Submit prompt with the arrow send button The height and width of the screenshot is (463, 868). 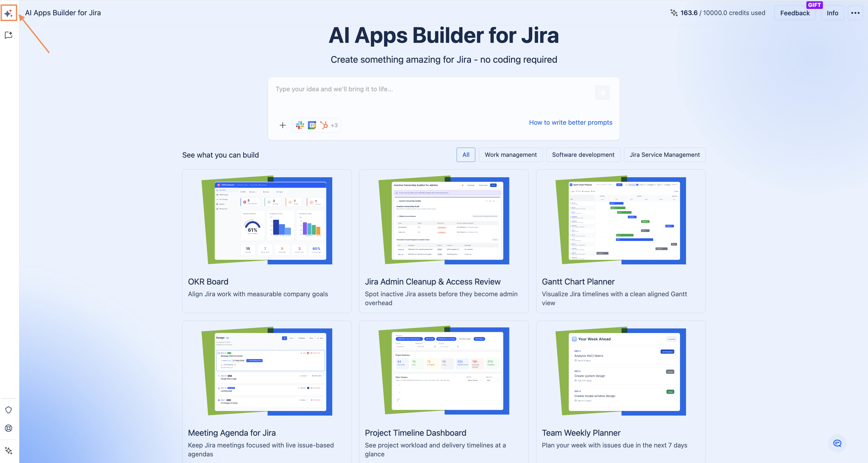click(602, 92)
